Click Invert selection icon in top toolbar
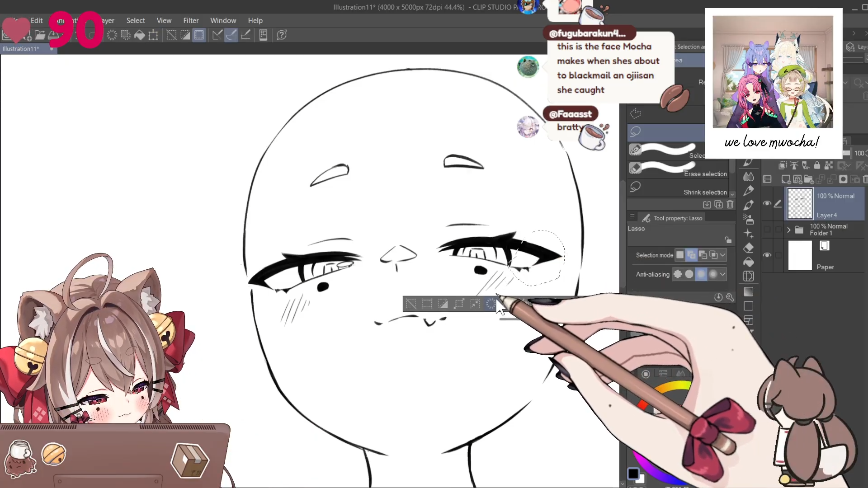Viewport: 868px width, 488px height. pos(185,35)
